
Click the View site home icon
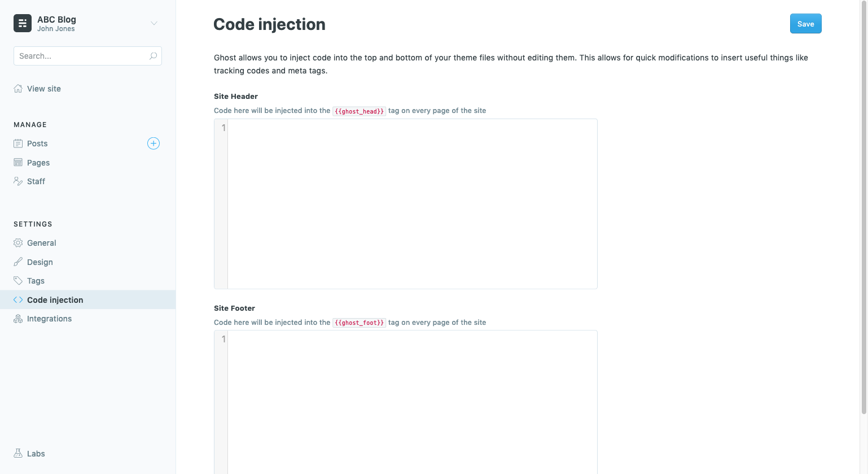click(x=18, y=89)
